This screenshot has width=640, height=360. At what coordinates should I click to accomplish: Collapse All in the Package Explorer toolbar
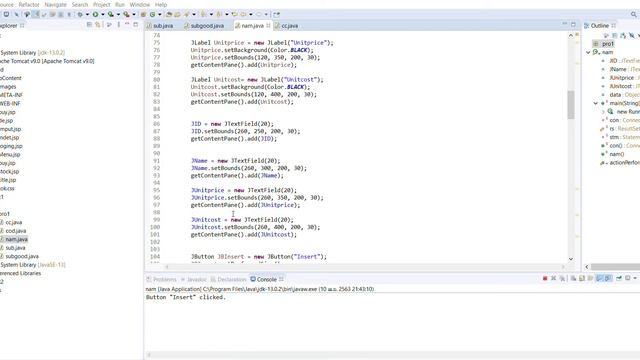pyautogui.click(x=89, y=25)
